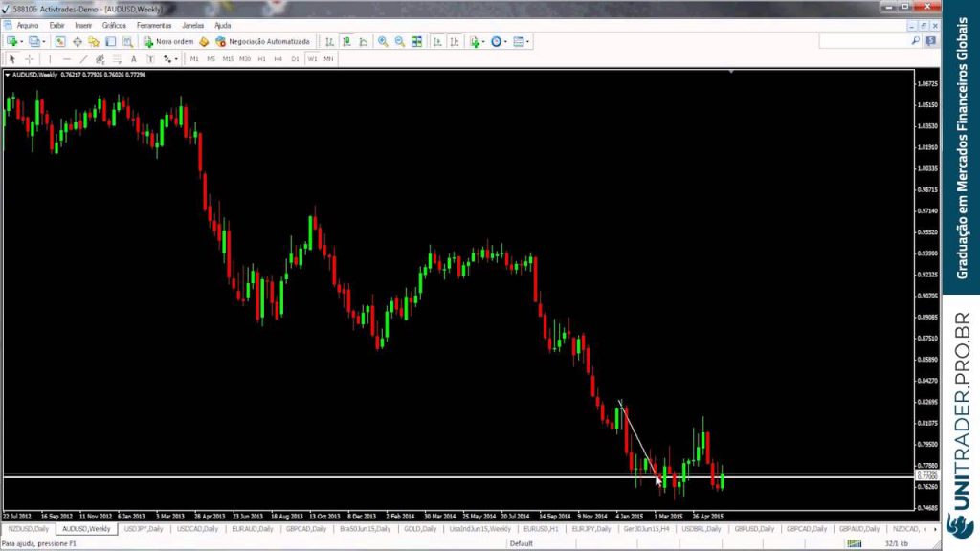Switch timeframe to M15
This screenshot has width=980, height=551.
(228, 58)
